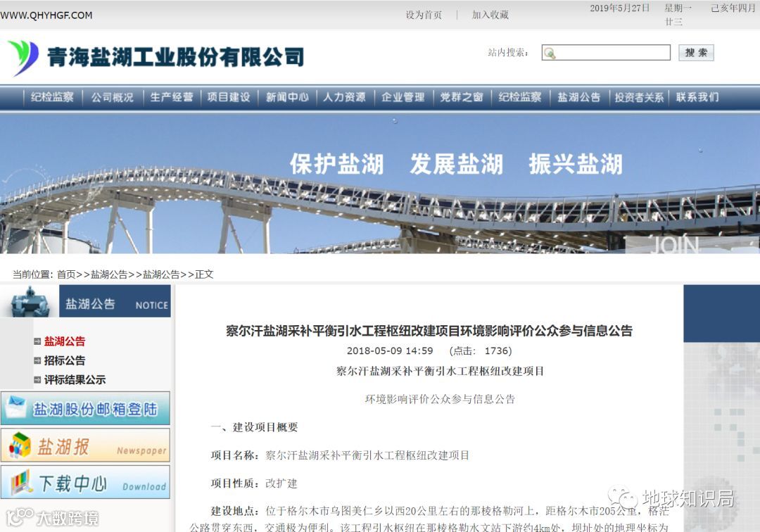Open 下载中心 Download banner
This screenshot has width=760, height=532.
click(x=85, y=482)
